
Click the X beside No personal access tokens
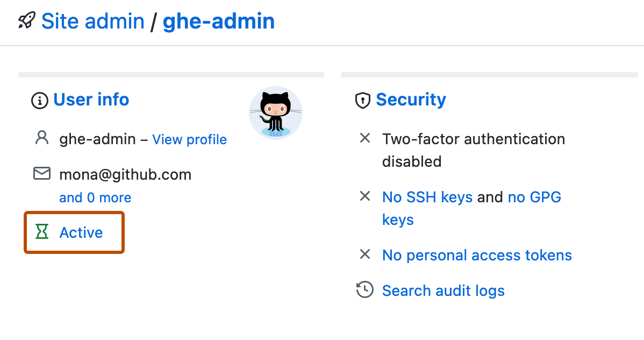point(365,254)
